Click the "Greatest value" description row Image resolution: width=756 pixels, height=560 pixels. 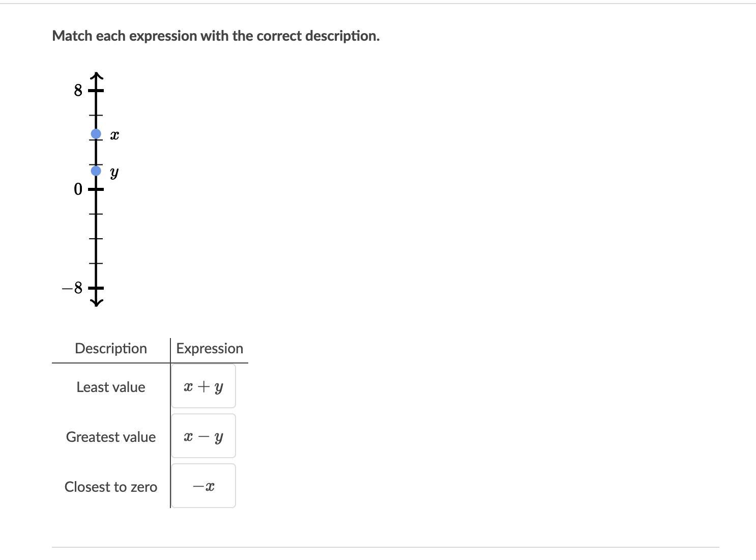click(x=111, y=437)
